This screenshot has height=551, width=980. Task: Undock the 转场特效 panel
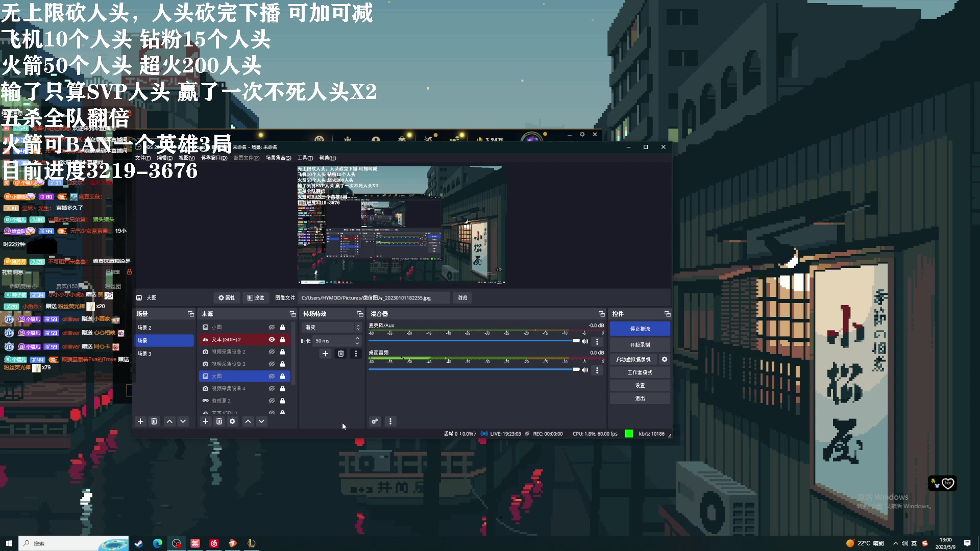pos(360,314)
